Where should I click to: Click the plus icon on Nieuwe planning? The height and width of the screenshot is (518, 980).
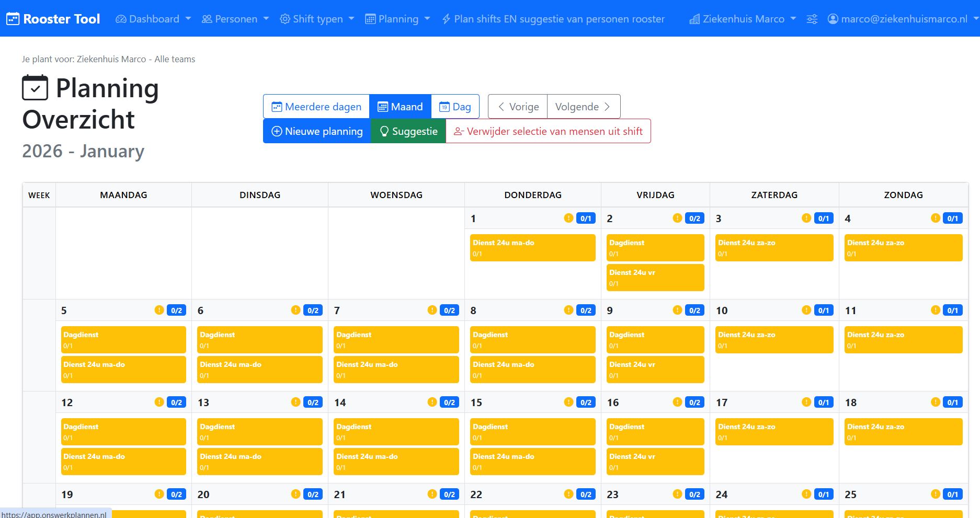277,131
